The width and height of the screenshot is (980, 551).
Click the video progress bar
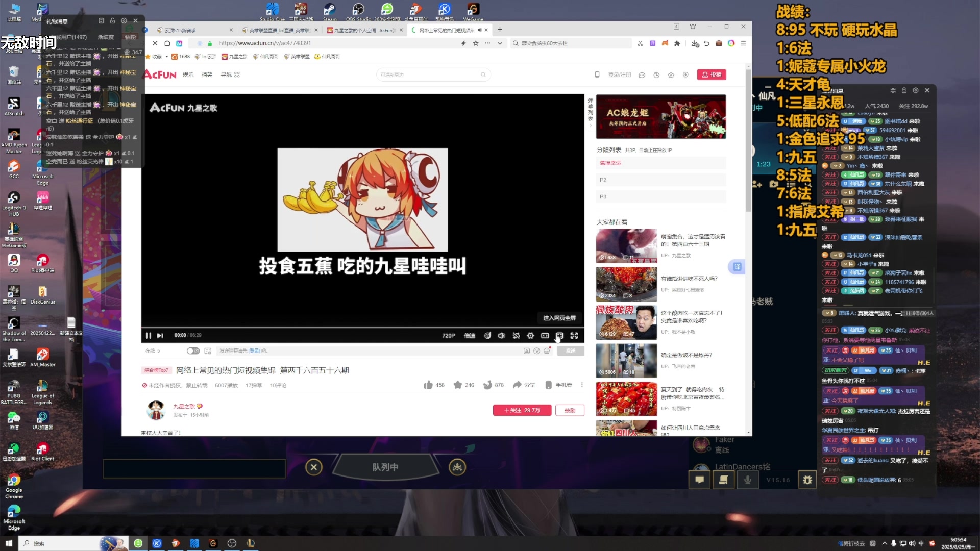tap(362, 328)
